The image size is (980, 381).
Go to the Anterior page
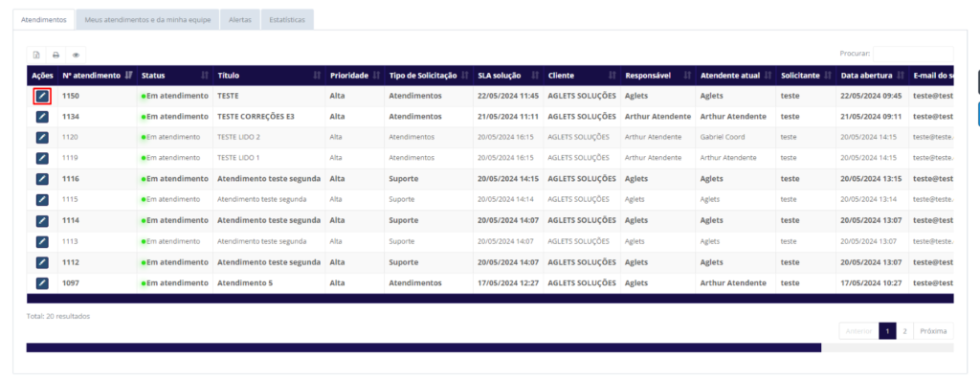pyautogui.click(x=858, y=331)
